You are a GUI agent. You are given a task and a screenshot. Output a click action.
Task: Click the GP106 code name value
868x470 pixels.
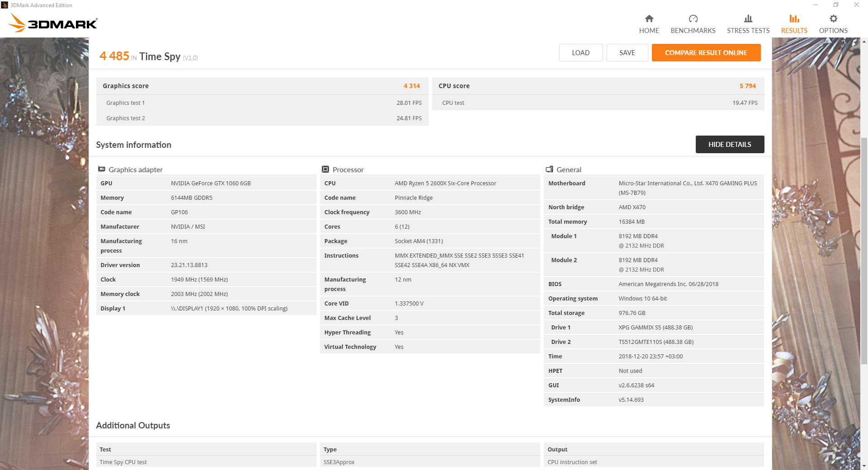point(179,212)
